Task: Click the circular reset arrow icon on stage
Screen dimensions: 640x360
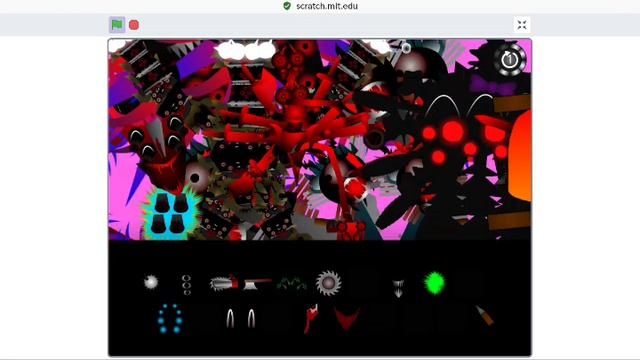Action: tap(509, 60)
